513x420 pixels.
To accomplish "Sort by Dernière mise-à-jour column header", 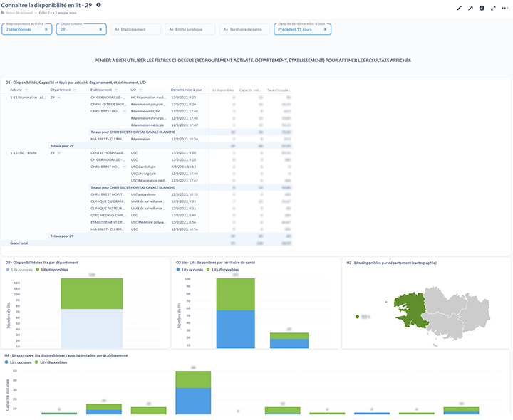I will [x=187, y=90].
